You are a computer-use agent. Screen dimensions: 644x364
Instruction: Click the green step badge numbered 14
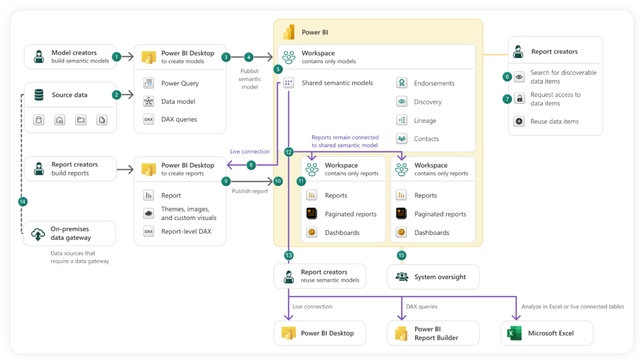[23, 202]
